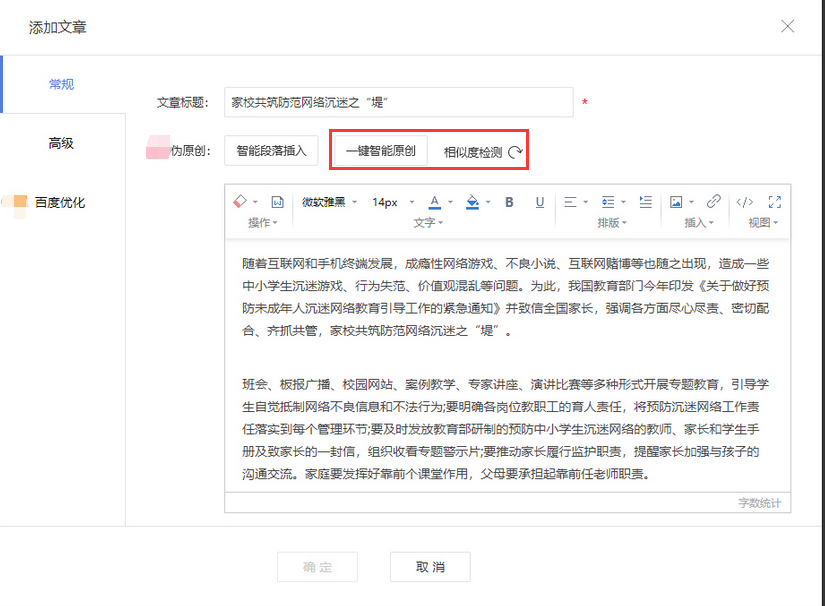Click the insert hyperlink icon

click(714, 202)
